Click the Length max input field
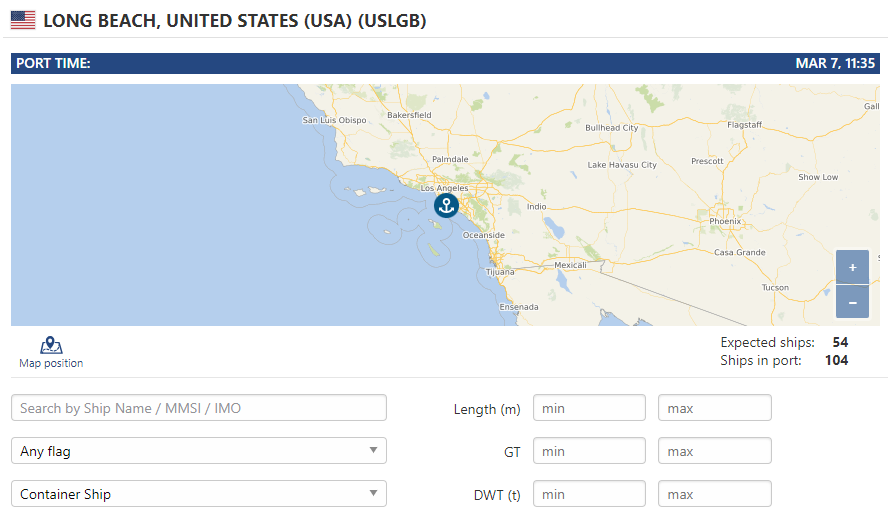This screenshot has height=516, width=888. (715, 408)
